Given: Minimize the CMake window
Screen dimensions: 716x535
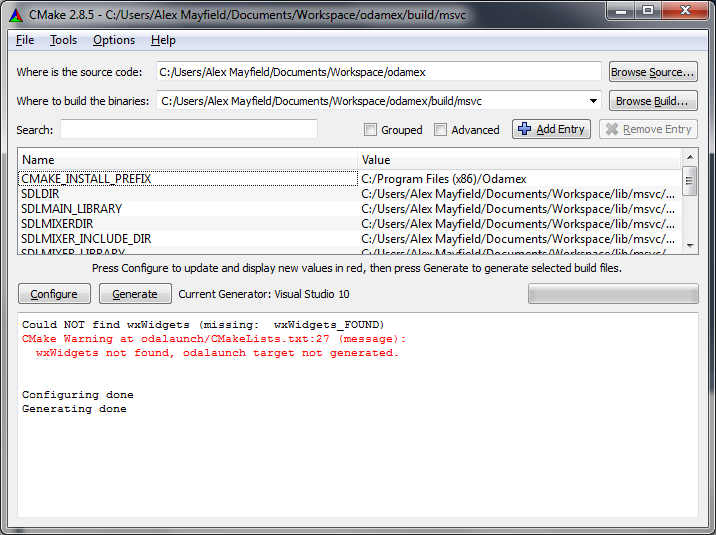Looking at the screenshot, I should tap(621, 11).
